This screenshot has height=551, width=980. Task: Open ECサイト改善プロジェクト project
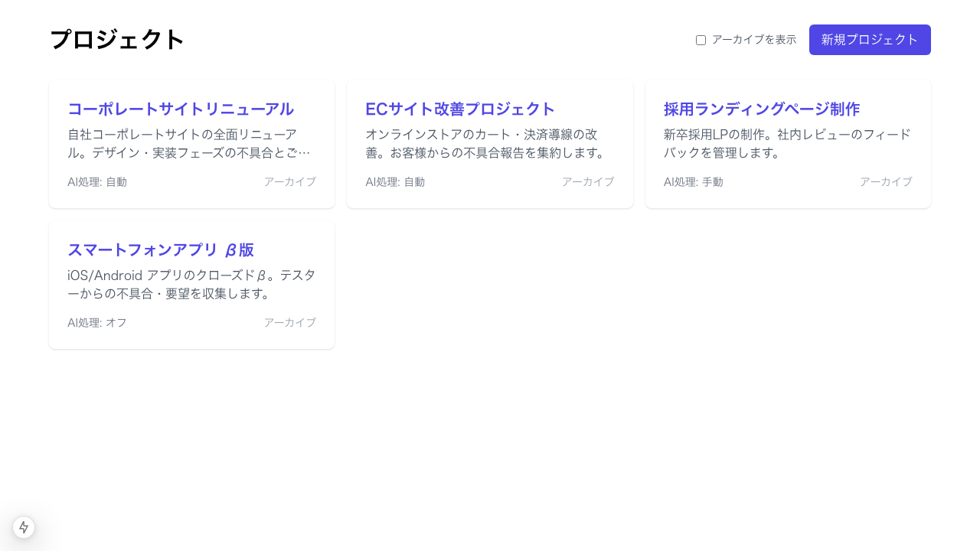[460, 109]
